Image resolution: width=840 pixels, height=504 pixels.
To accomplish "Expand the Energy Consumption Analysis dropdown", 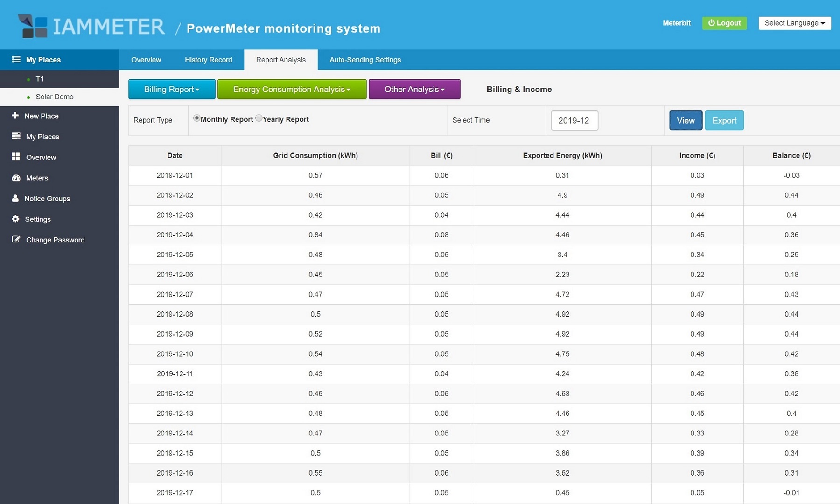I will (x=292, y=89).
